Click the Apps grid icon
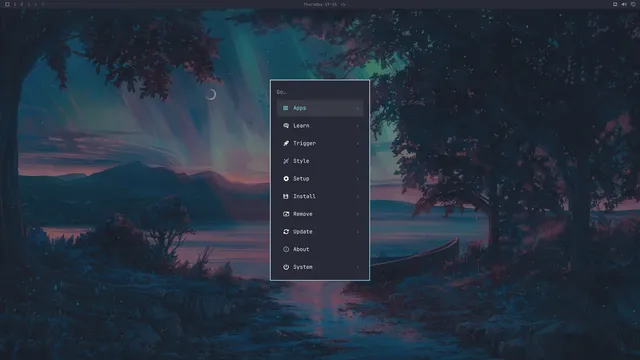Screen dimensions: 640x360 coord(286,108)
